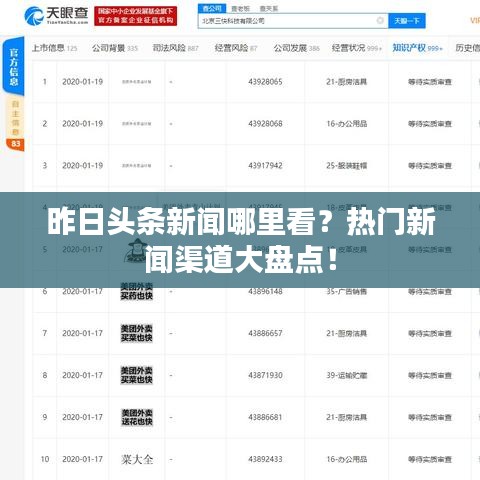Select registration number 43917942
Image resolution: width=480 pixels, height=480 pixels.
point(265,166)
